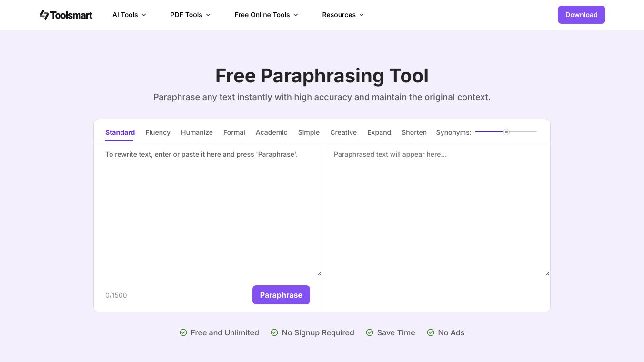Click the No Signup Required checkmark icon

pyautogui.click(x=274, y=332)
